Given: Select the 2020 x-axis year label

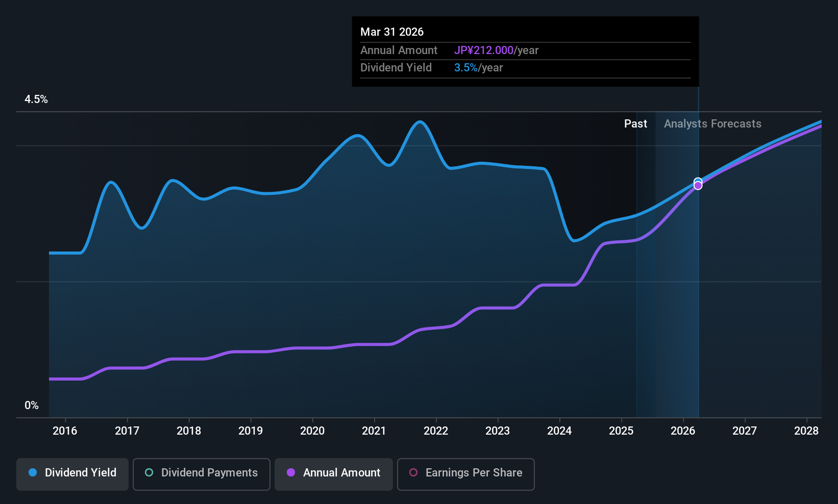Looking at the screenshot, I should tap(312, 431).
